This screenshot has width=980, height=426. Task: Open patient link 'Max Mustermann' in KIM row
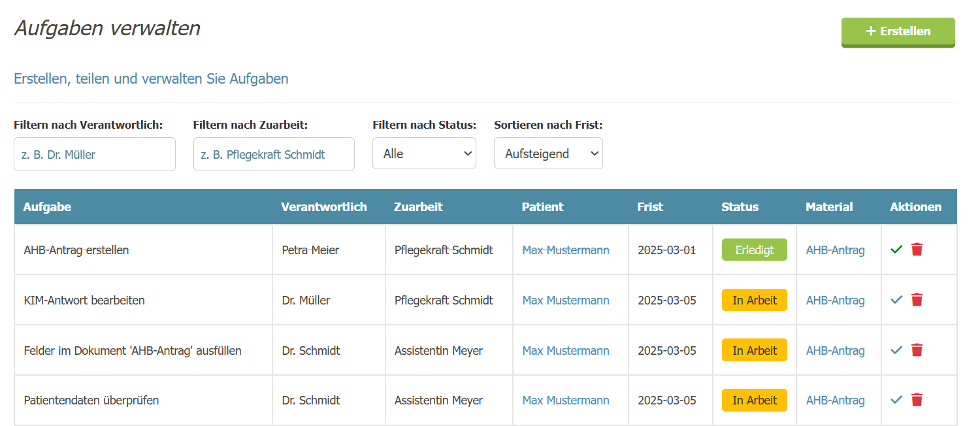pyautogui.click(x=566, y=299)
